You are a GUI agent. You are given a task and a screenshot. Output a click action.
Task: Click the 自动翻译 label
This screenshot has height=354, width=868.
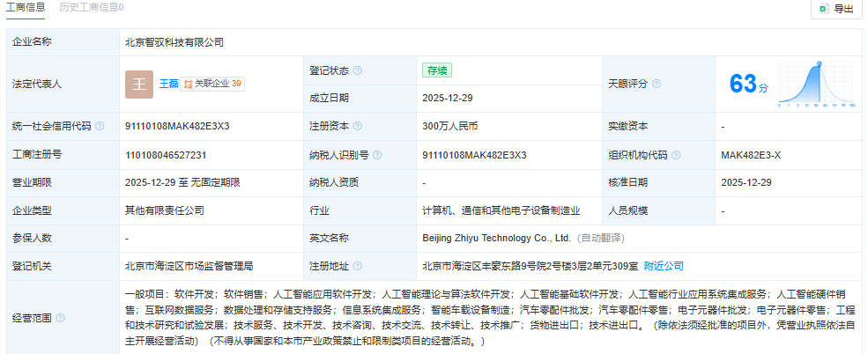tap(600, 238)
